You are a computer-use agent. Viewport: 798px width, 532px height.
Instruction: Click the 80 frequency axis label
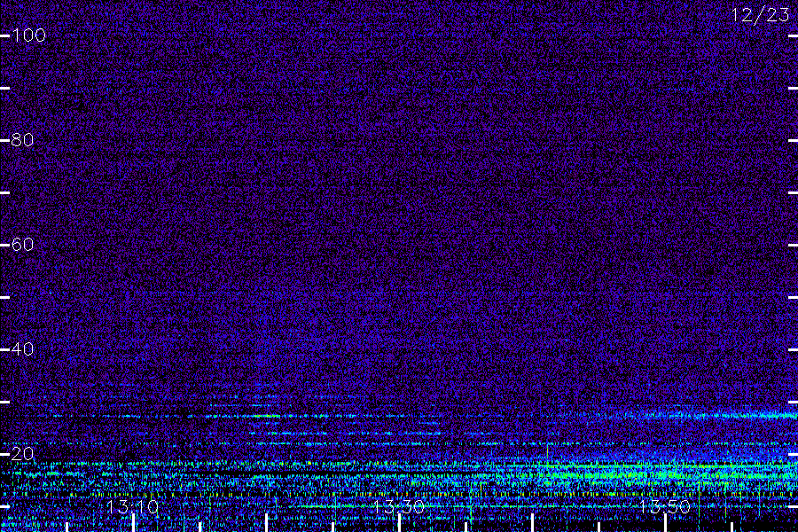[x=22, y=140]
